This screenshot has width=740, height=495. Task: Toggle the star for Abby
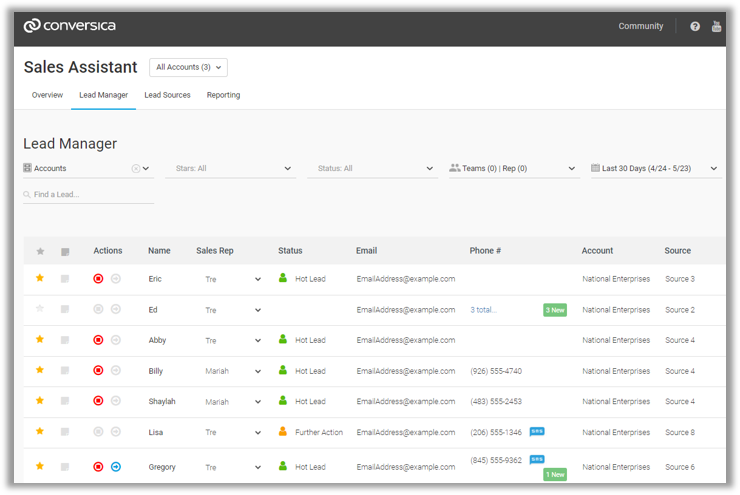[40, 339]
